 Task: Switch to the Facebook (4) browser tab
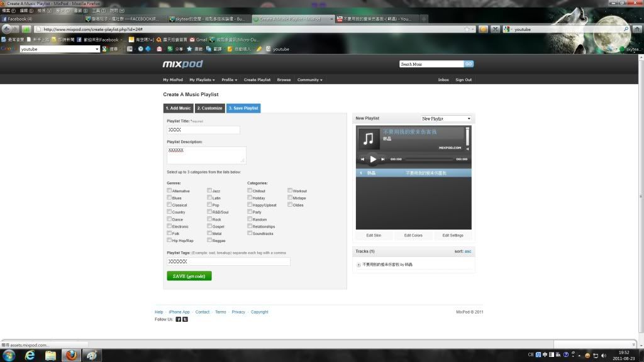(42, 19)
